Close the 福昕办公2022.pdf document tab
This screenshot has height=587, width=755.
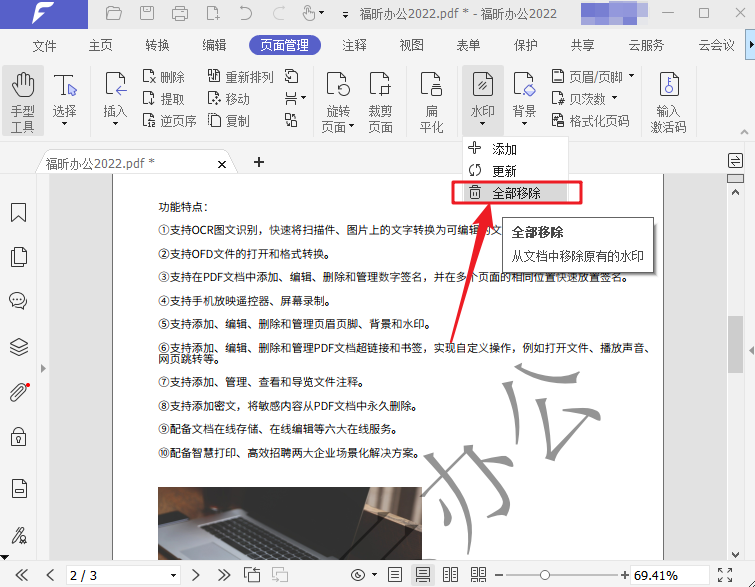[222, 164]
